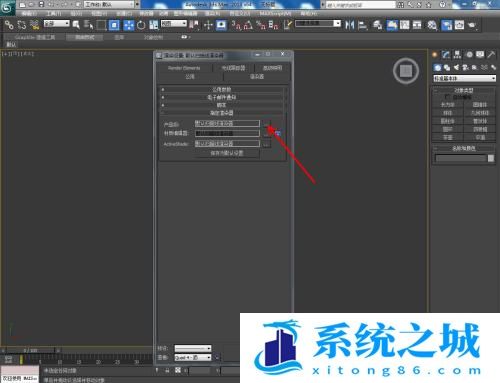Screen dimensions: 500x383
Task: Click the Render Production teapot icon
Action: 472,25
